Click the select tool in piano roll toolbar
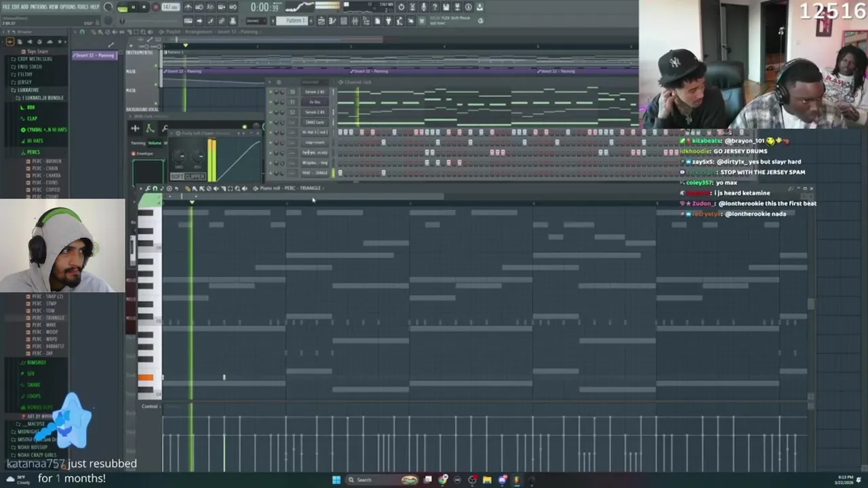Screen dimensions: 868x488 coord(230,188)
